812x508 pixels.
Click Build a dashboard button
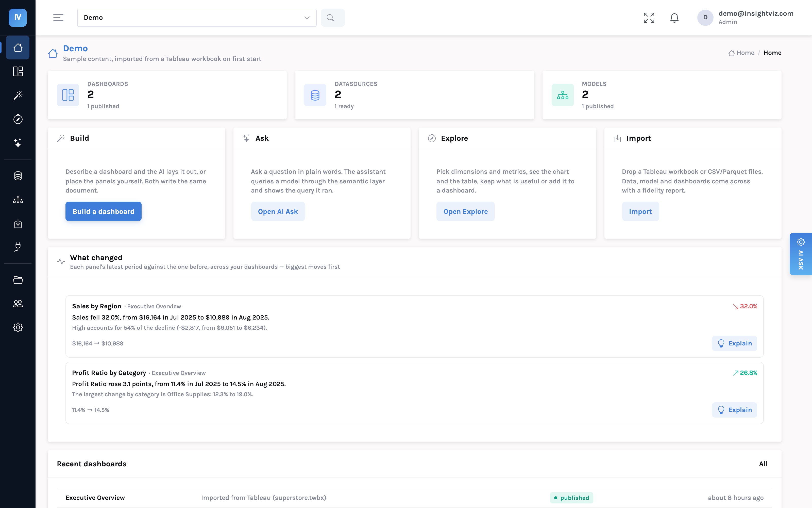click(103, 211)
